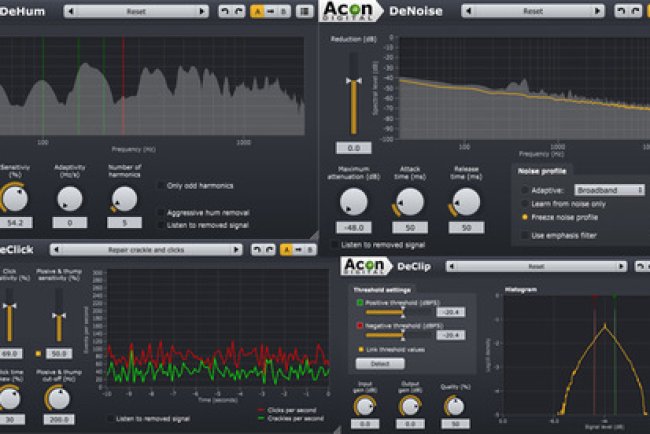The height and width of the screenshot is (434, 650).
Task: Click the Adaptivity knob in DeHum
Action: click(x=69, y=199)
